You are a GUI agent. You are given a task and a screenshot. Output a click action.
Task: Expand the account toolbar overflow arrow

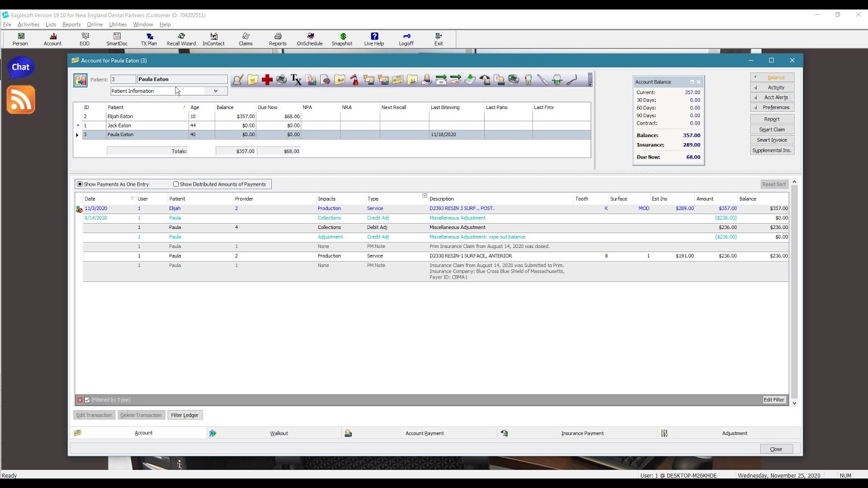(x=590, y=80)
